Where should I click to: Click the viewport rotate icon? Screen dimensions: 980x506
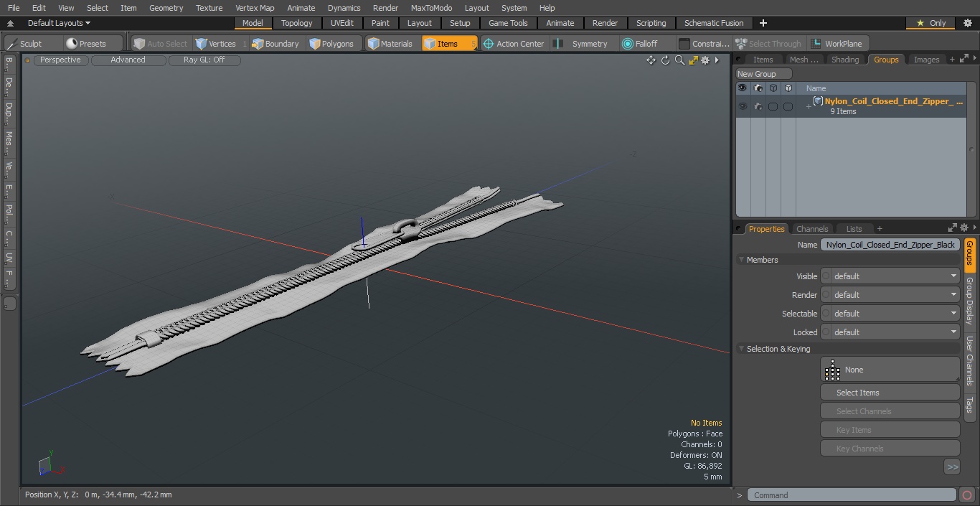[x=665, y=60]
